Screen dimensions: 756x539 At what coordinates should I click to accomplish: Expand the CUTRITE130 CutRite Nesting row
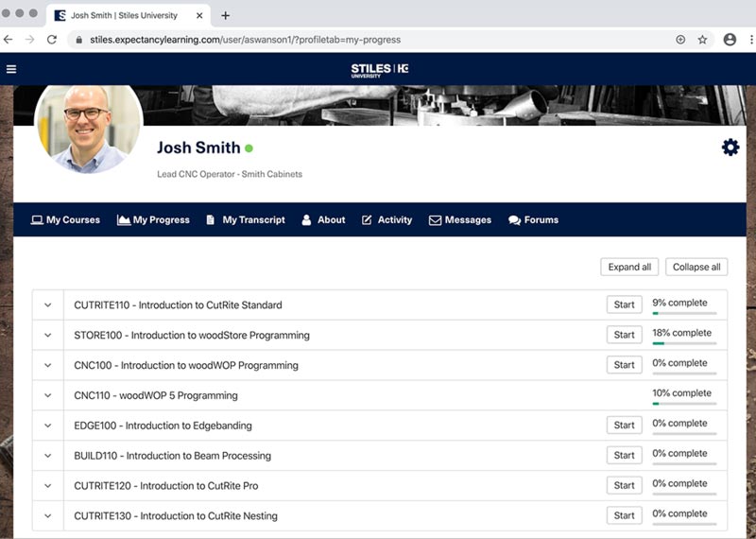point(47,516)
